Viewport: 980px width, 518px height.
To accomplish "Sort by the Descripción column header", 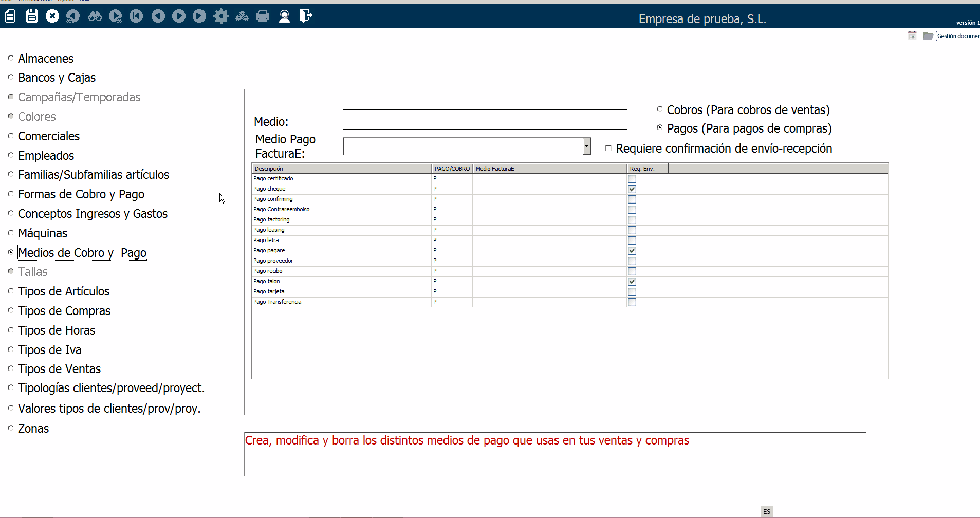I will click(341, 169).
